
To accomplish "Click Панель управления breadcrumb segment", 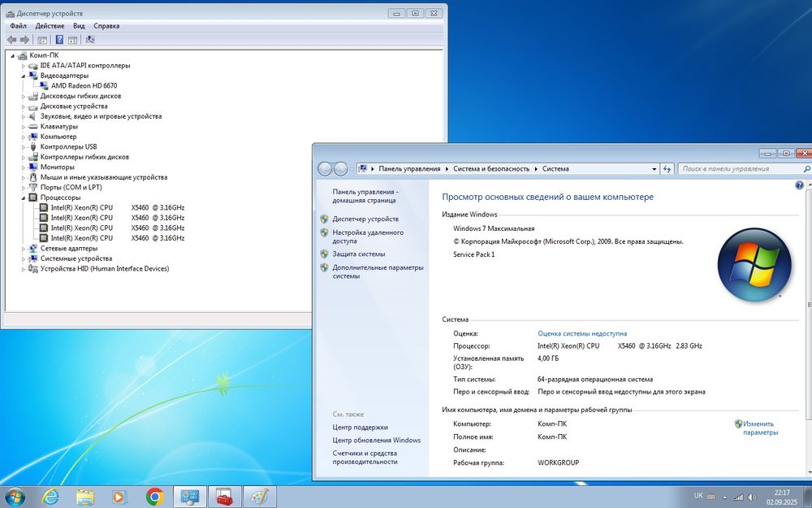I will tap(409, 168).
